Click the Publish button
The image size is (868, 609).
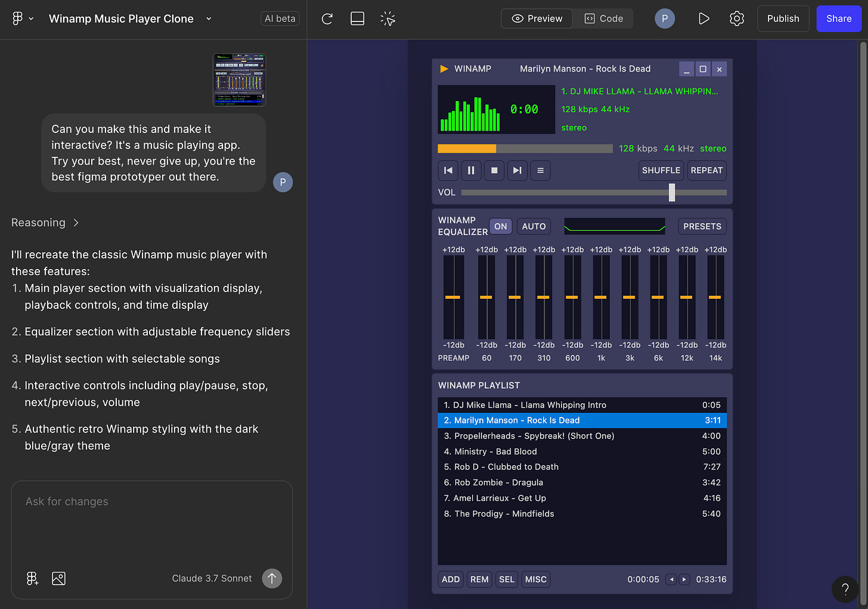783,18
